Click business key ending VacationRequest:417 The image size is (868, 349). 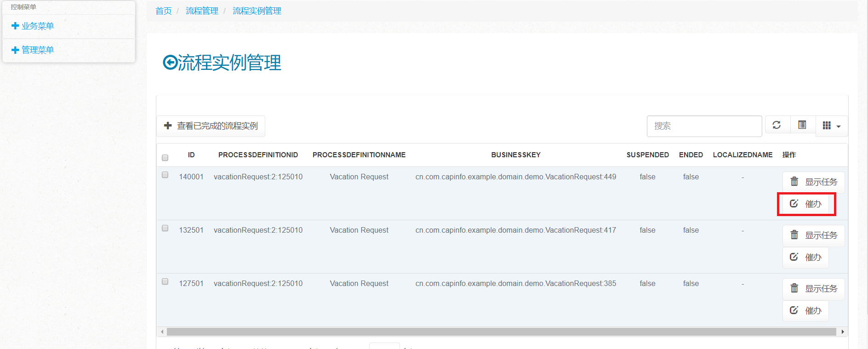[516, 230]
